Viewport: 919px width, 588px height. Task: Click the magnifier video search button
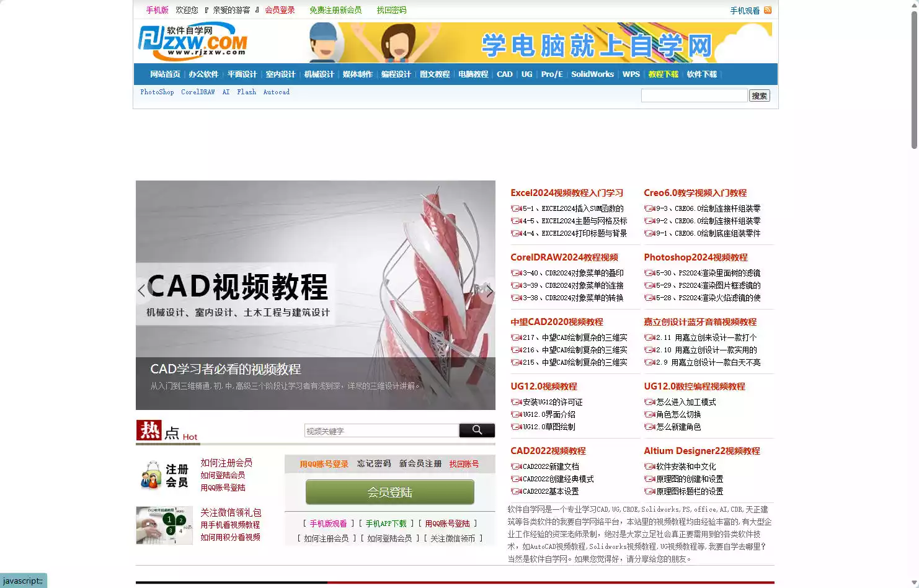[x=477, y=430]
